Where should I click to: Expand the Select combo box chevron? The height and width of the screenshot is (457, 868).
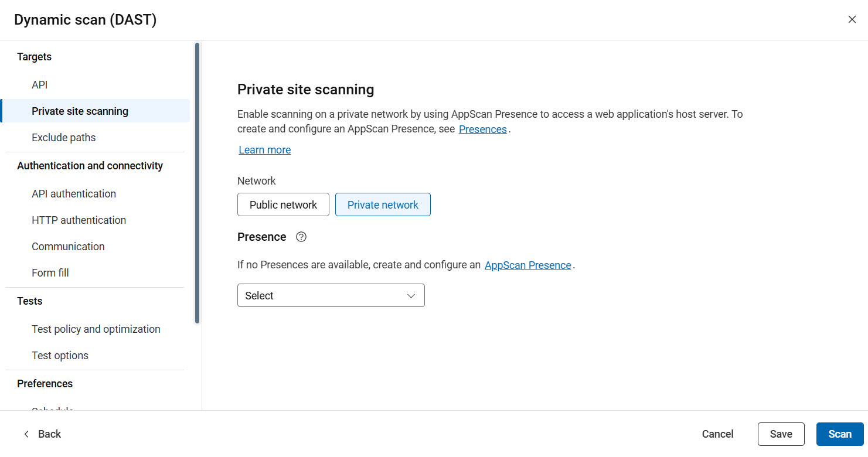click(411, 295)
